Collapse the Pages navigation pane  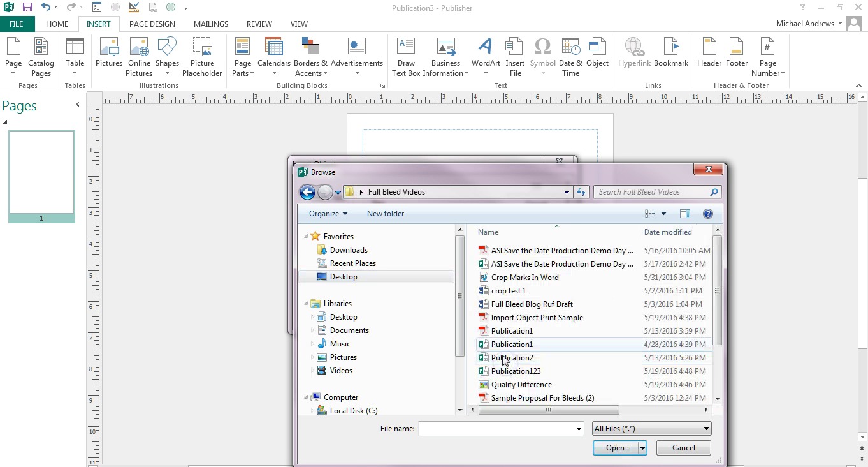78,105
